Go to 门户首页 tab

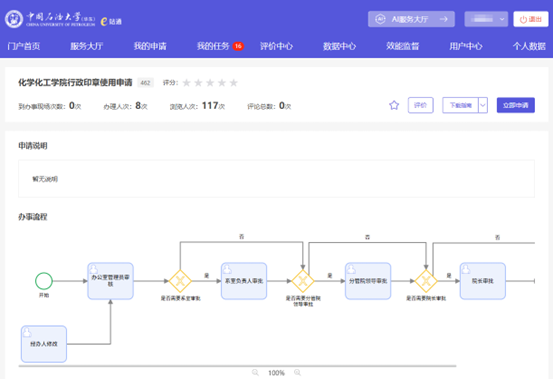tap(24, 46)
